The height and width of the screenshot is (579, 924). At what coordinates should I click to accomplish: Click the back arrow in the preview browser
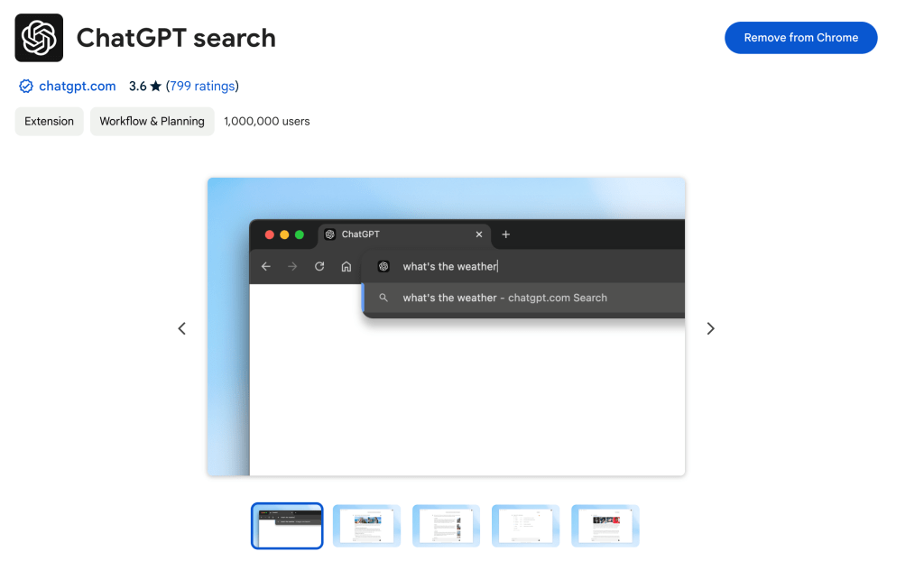coord(266,266)
